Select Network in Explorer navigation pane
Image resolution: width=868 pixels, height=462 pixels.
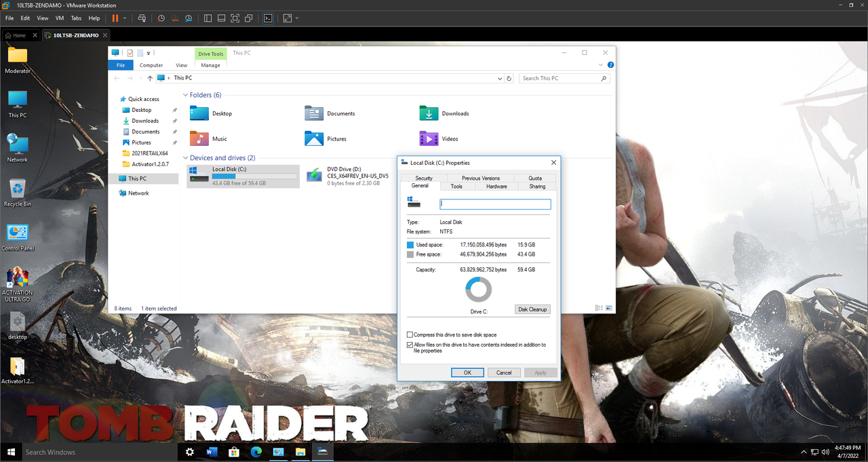pyautogui.click(x=134, y=193)
